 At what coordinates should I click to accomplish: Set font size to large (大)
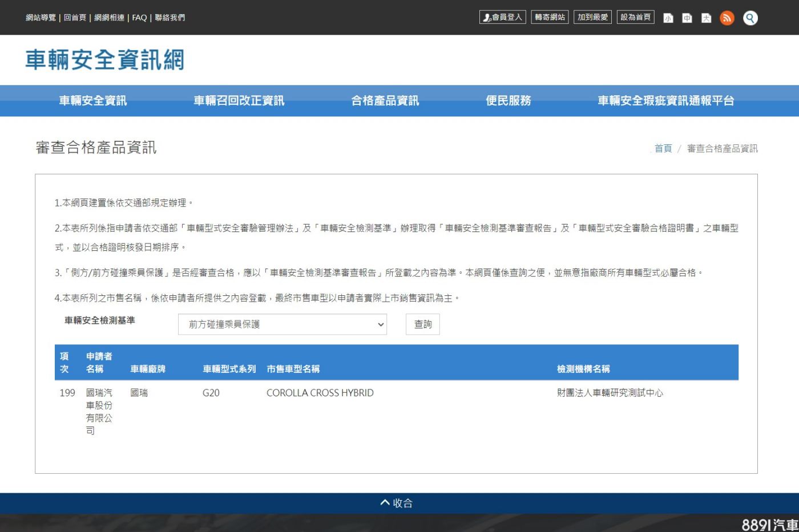pyautogui.click(x=706, y=18)
